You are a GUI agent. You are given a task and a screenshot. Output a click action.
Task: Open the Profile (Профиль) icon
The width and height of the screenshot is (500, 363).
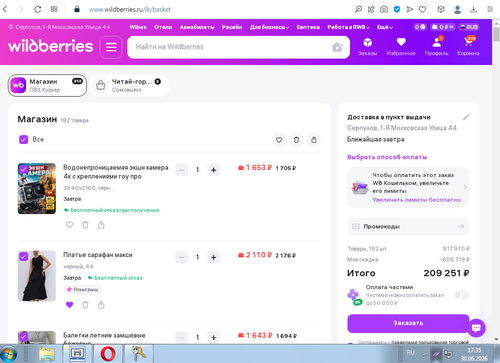(436, 42)
